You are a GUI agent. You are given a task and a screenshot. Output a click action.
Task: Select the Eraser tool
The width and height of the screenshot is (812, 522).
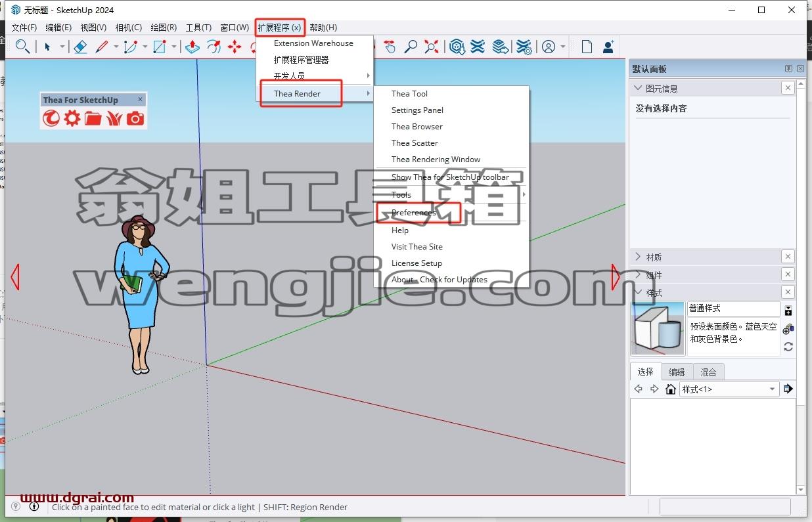click(80, 47)
